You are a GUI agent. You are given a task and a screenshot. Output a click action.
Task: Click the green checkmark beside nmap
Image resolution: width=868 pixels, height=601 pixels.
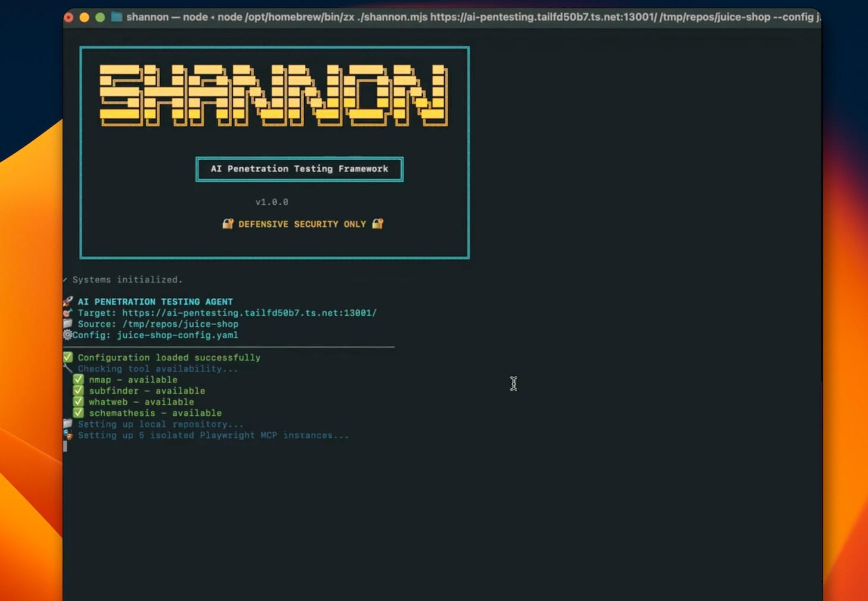tap(78, 379)
